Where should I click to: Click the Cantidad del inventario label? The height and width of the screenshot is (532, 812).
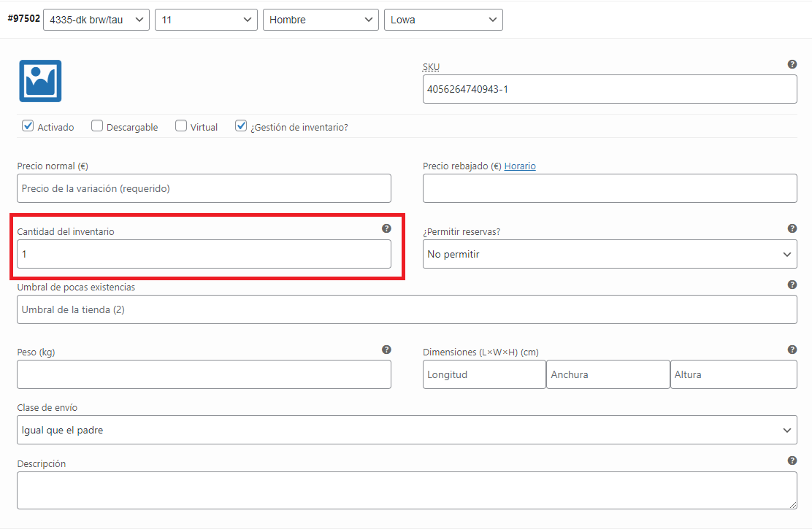pos(66,232)
